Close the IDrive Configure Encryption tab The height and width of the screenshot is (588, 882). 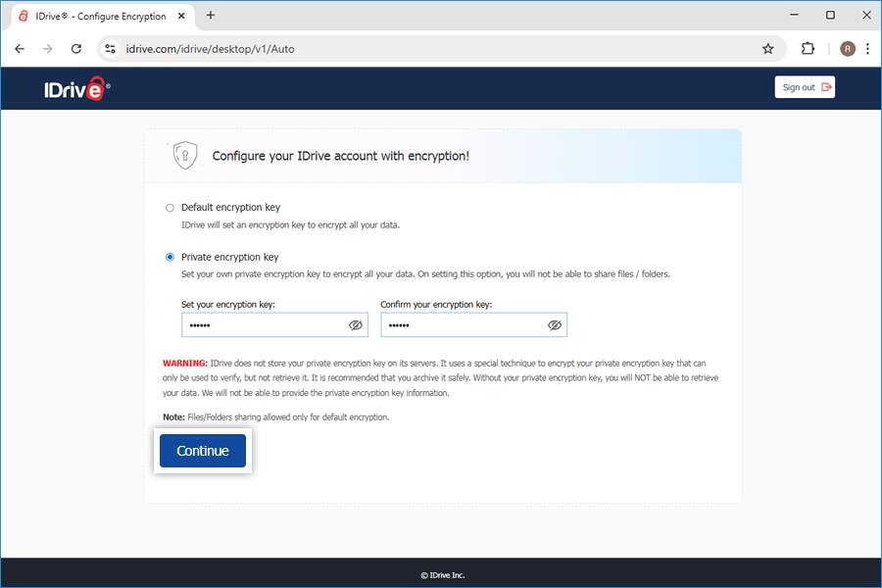tap(181, 16)
